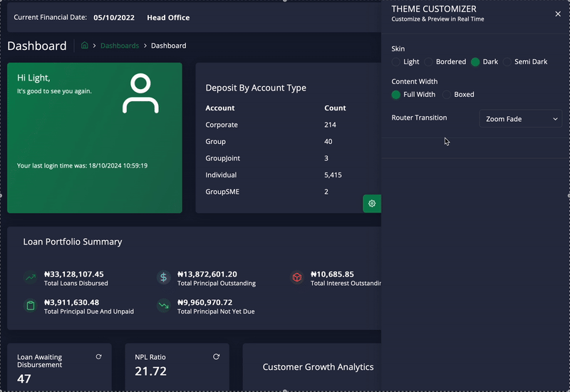Select the Light skin option
Screen dimensions: 570x392
396,62
